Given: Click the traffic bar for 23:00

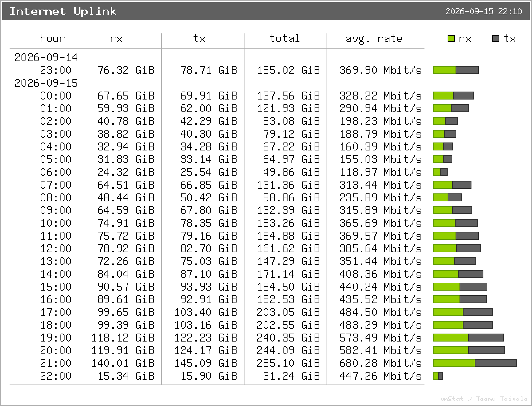Looking at the screenshot, I should (x=456, y=70).
